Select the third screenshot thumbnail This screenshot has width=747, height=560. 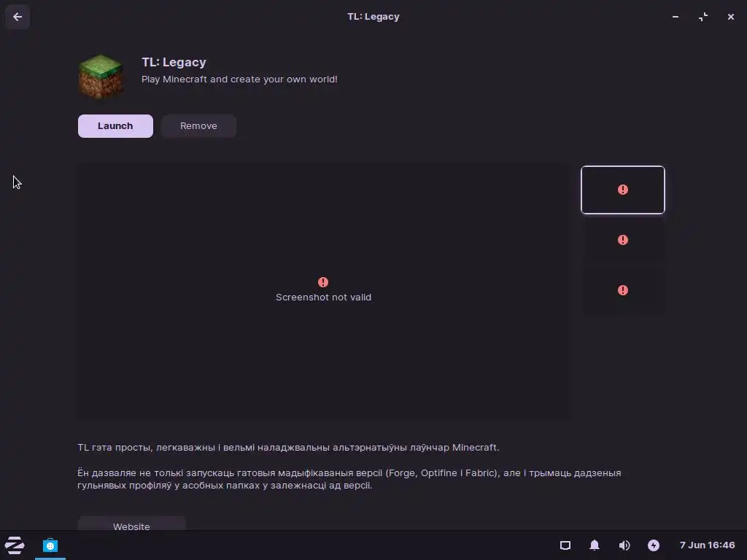tap(623, 290)
